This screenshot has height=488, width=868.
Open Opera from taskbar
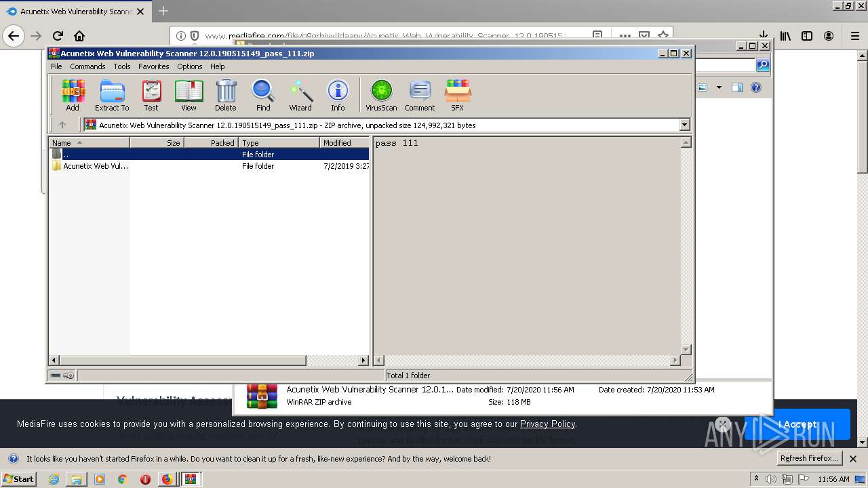(145, 479)
